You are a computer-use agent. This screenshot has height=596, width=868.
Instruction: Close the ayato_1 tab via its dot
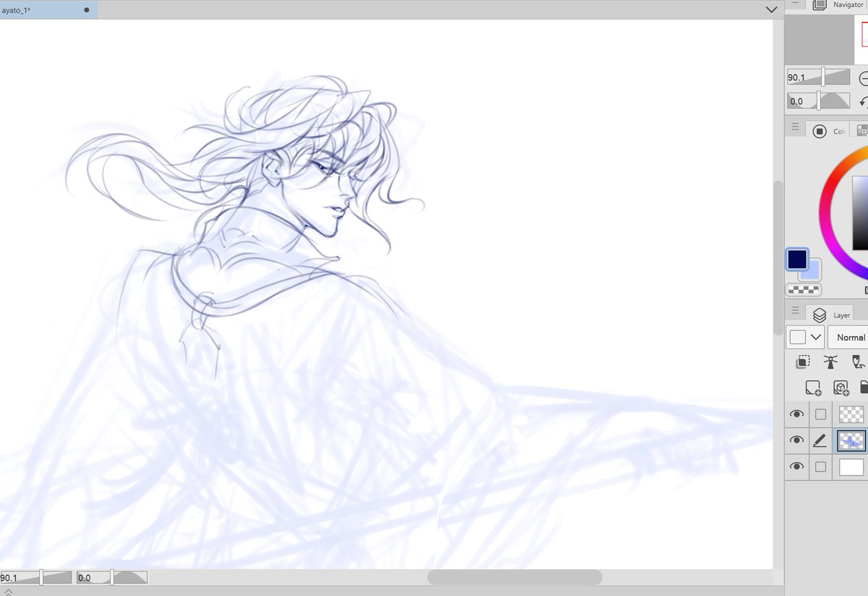click(86, 10)
